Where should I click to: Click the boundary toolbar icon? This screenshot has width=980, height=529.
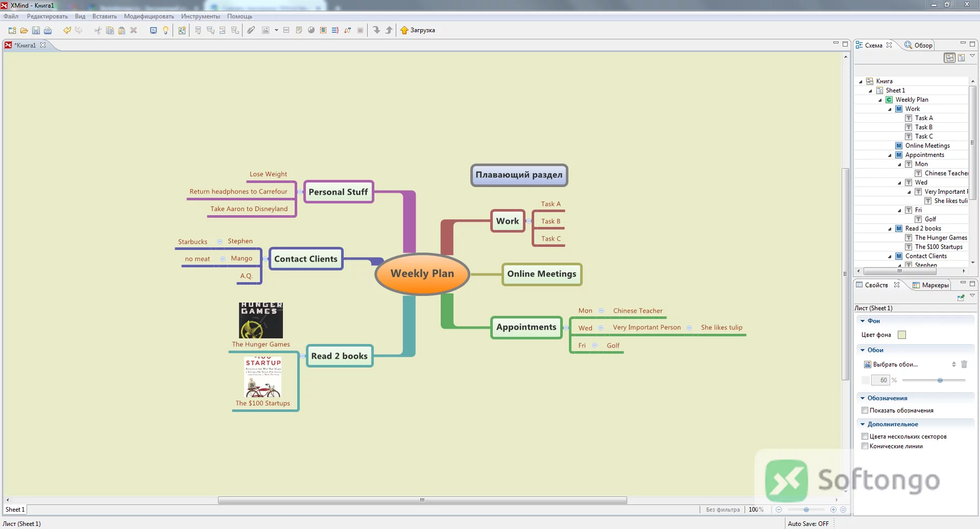click(x=323, y=31)
